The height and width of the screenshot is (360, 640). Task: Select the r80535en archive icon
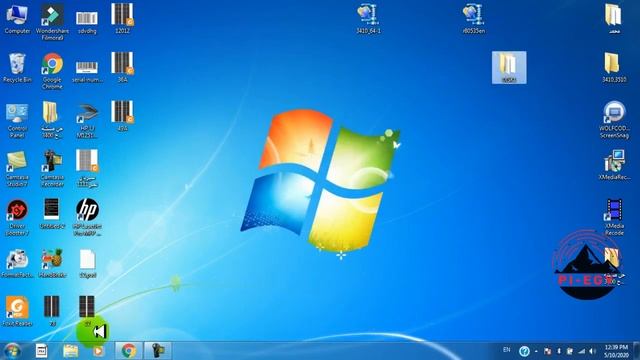pos(473,19)
